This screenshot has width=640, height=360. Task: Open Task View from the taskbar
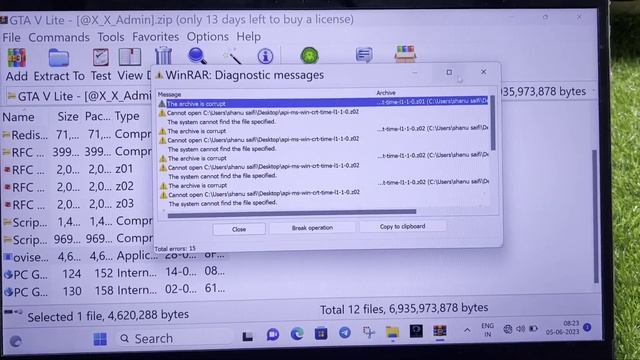tap(247, 337)
